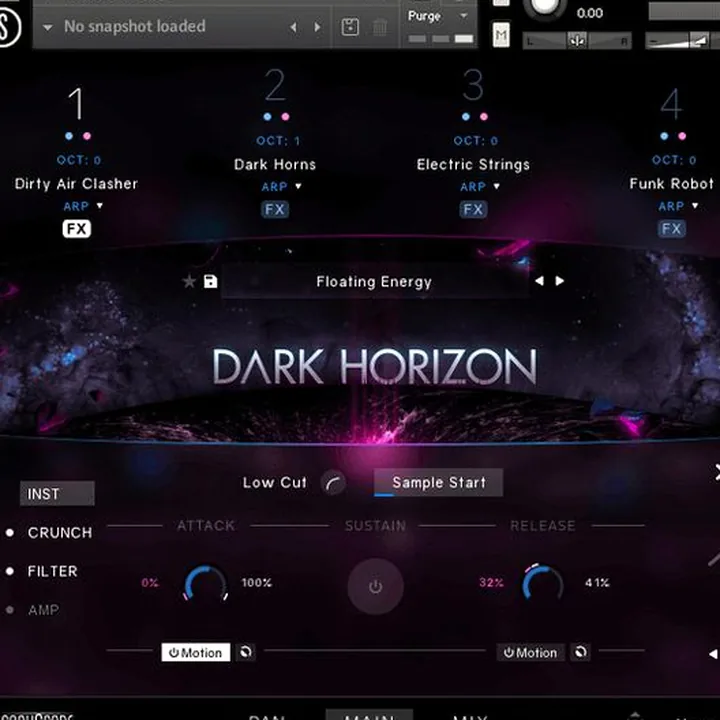
Task: Load the previous preset with the left arrow
Action: (x=540, y=281)
